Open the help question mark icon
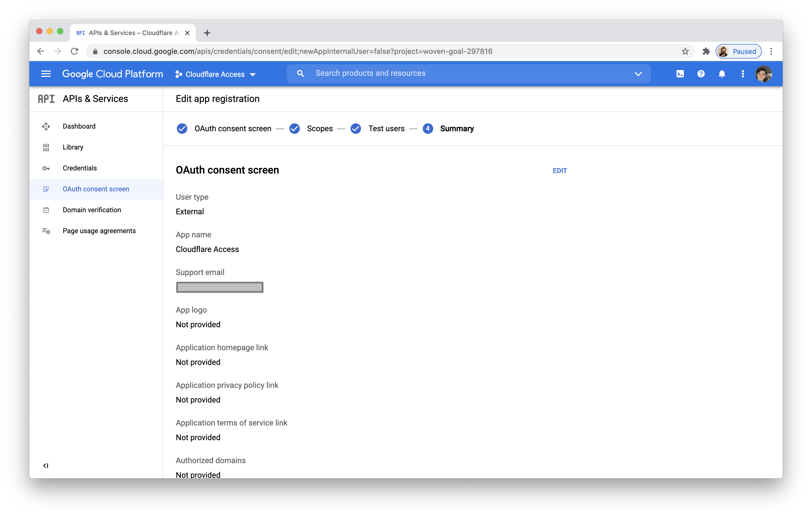The image size is (812, 517). [701, 74]
